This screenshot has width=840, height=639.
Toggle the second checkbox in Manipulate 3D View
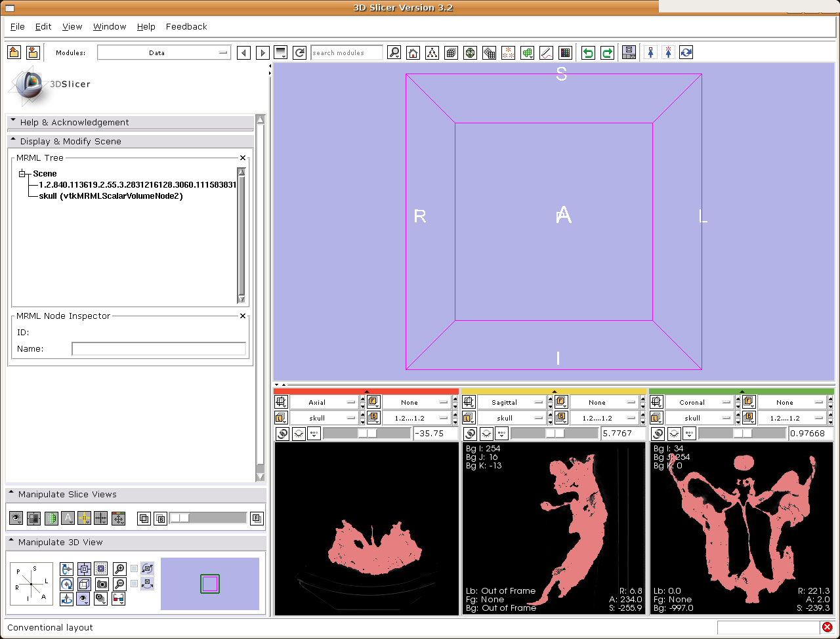[135, 583]
